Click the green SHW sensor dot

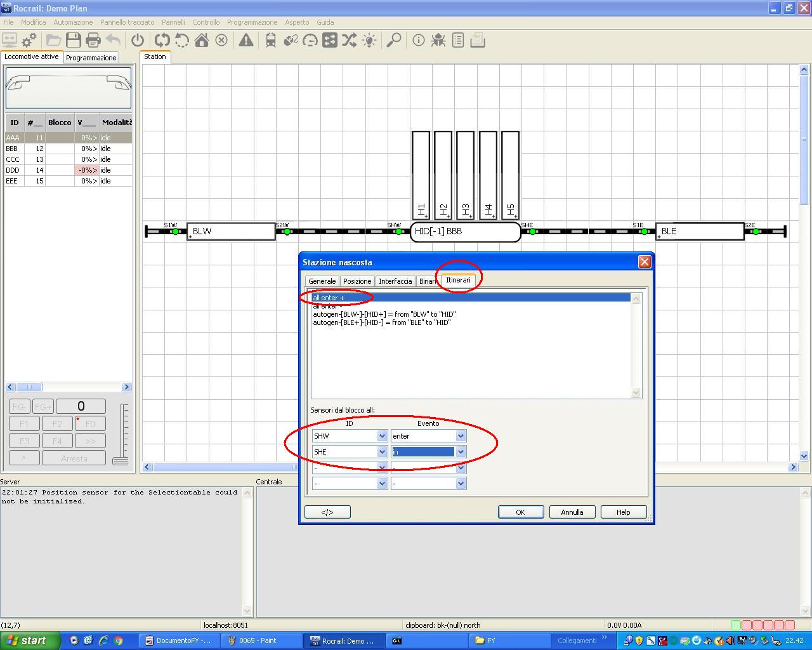pyautogui.click(x=399, y=232)
